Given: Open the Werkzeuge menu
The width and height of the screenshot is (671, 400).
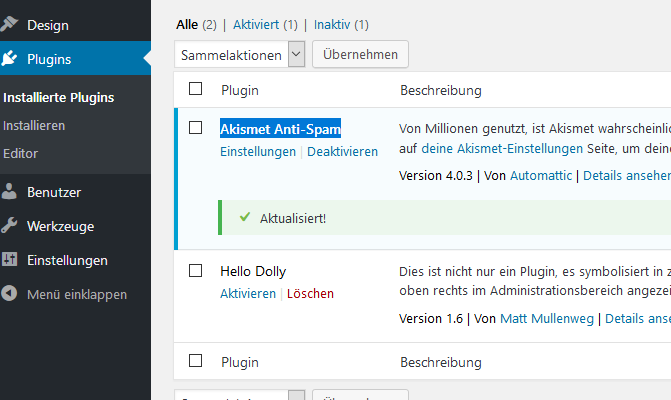Looking at the screenshot, I should (x=60, y=226).
